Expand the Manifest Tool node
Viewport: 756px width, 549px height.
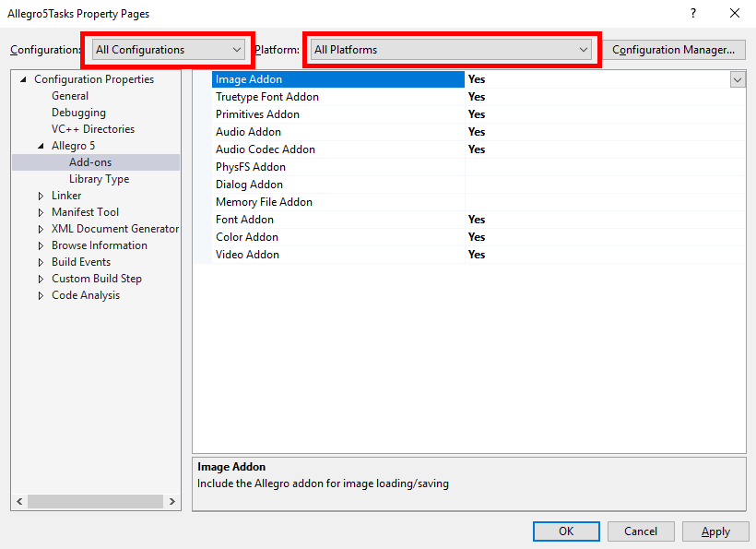coord(41,212)
